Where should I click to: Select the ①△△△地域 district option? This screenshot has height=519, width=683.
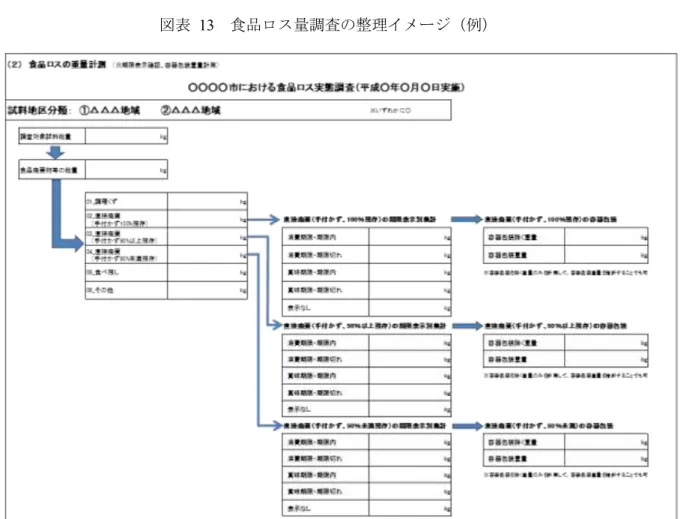[109, 110]
